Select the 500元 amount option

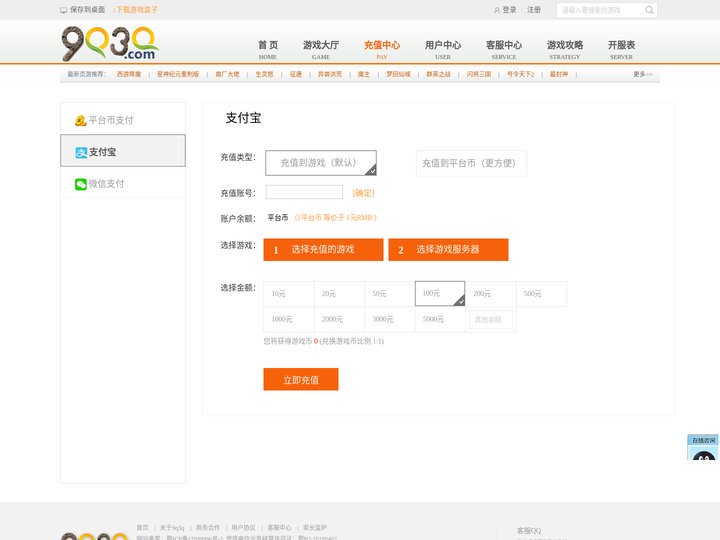point(541,293)
